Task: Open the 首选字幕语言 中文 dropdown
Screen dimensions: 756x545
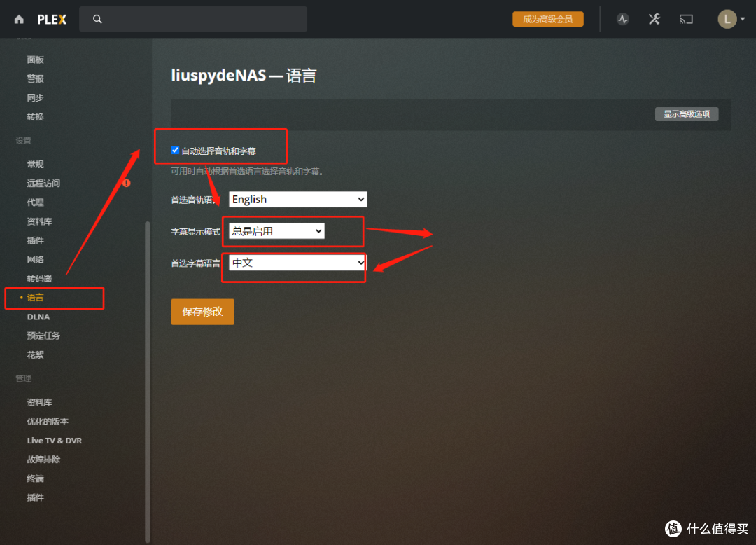Action: [x=298, y=263]
